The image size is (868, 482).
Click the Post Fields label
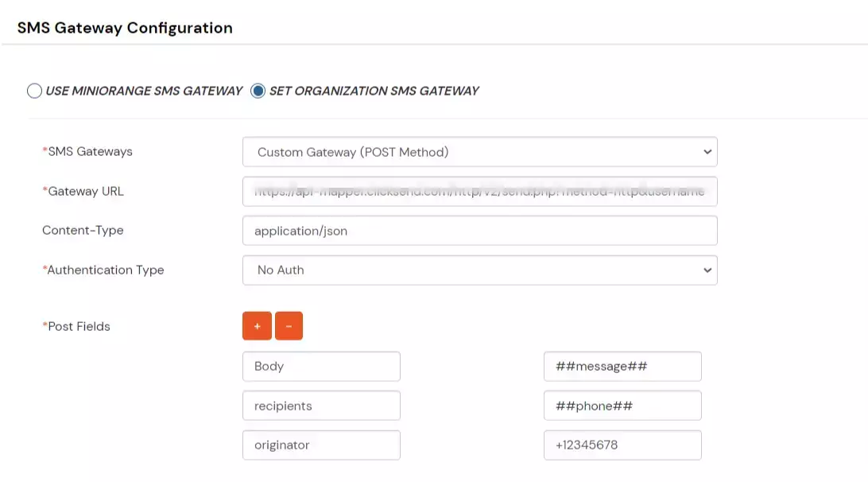pos(77,326)
